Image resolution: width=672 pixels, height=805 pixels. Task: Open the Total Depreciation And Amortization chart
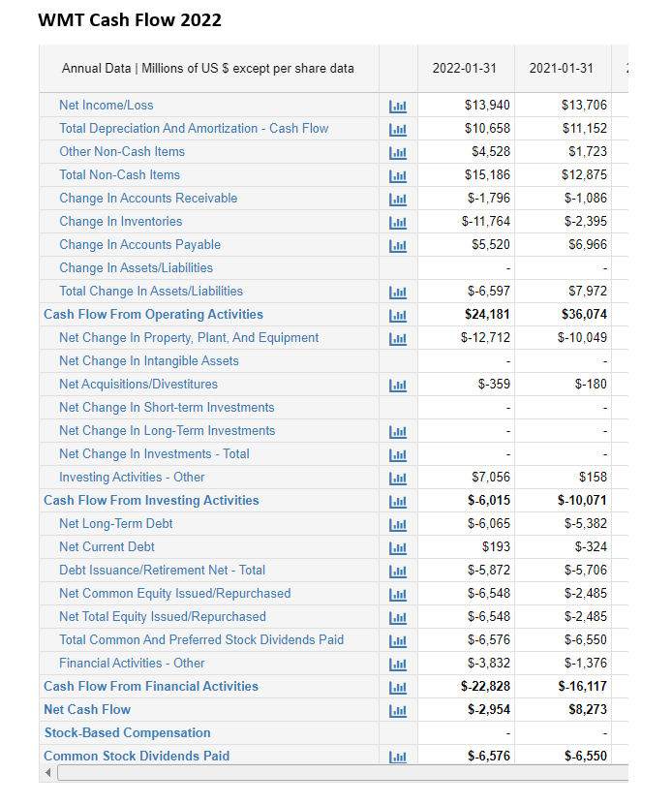tap(398, 129)
